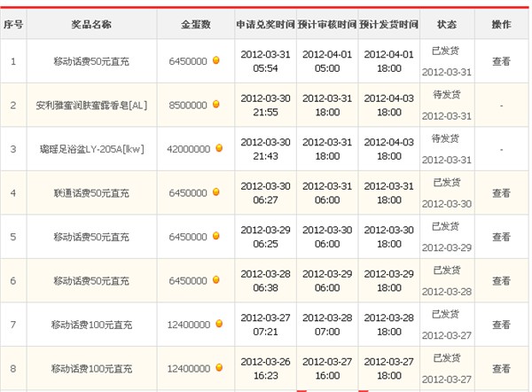Click review time 2012-03-28 07:00
Viewport: 532px width, 392px height.
tap(327, 325)
